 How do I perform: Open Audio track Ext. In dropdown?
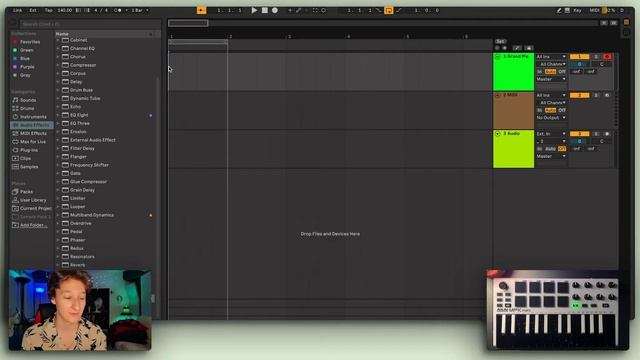tap(551, 134)
